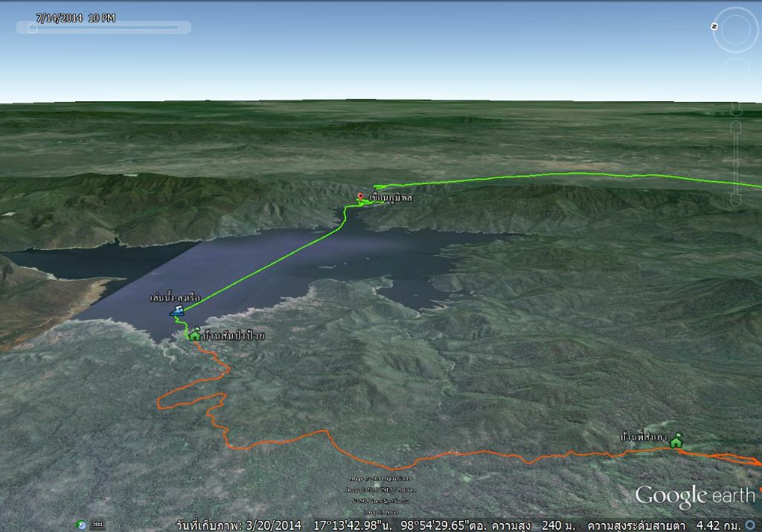Image resolution: width=762 pixels, height=532 pixels.
Task: Click the time slider thumb below 7/14/2014
Action: [x=33, y=28]
